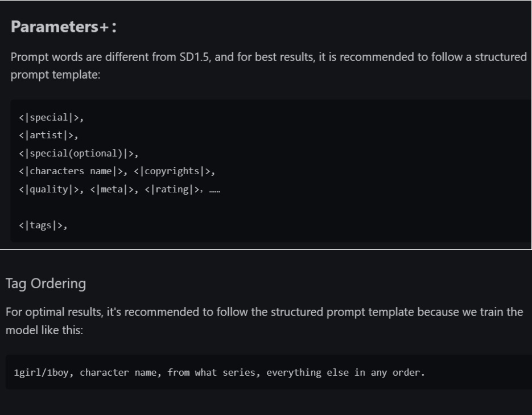The height and width of the screenshot is (415, 532).
Task: Click the Tag Ordering heading
Action: [x=46, y=283]
